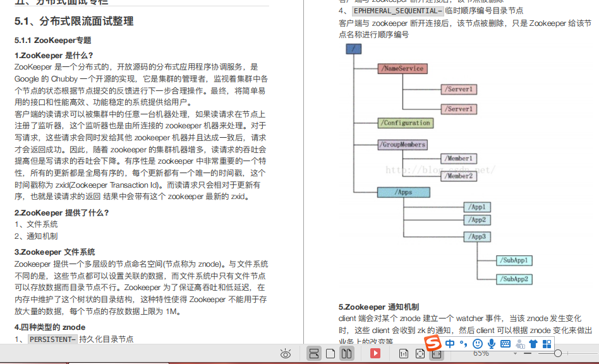
Task: Open the Sogou emoji panel
Action: tap(477, 344)
